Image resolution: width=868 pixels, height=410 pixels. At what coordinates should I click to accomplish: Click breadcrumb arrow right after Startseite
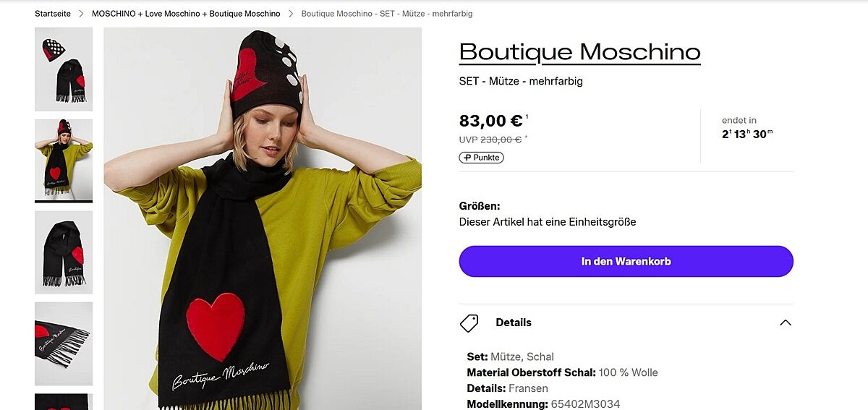click(81, 14)
